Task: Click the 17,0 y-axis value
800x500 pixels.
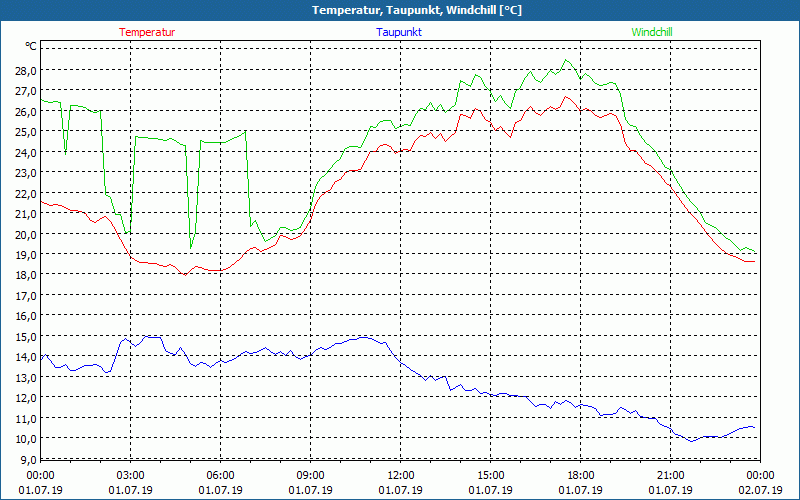Action: click(26, 295)
